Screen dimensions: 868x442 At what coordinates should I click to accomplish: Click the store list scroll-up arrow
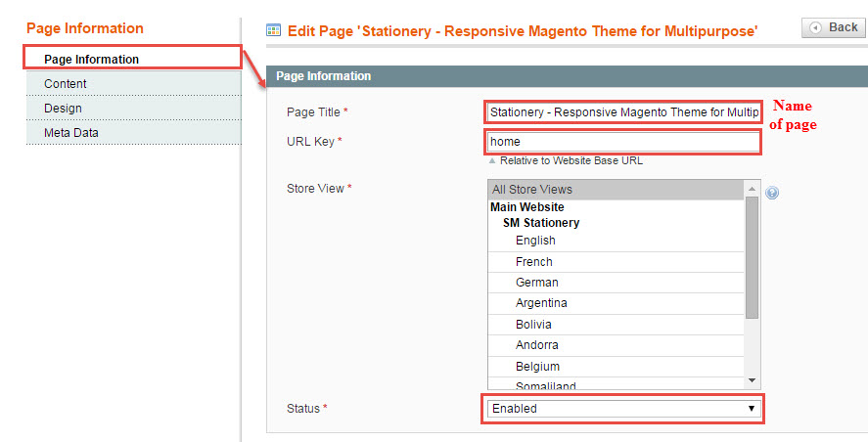[752, 189]
